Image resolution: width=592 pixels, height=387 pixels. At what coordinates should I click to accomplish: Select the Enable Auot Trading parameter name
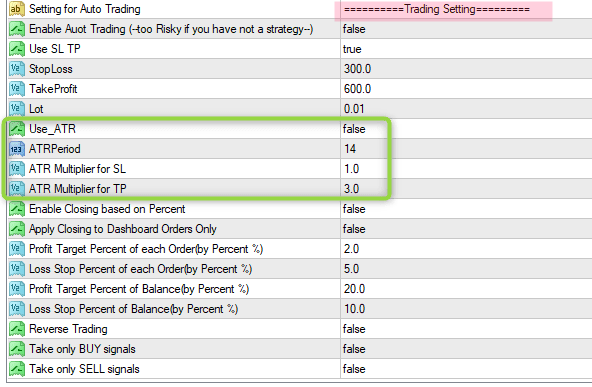[171, 29]
